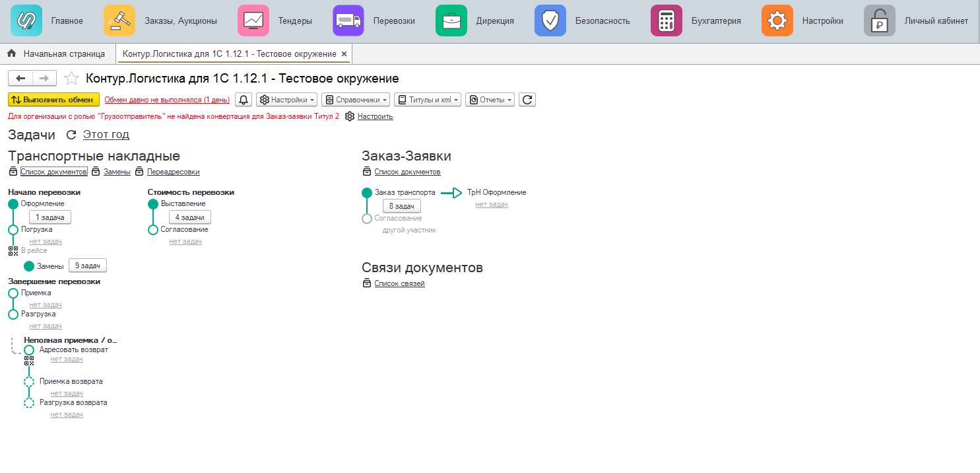The image size is (980, 473).
Task: Open transport waybills Список документов link
Action: 54,172
